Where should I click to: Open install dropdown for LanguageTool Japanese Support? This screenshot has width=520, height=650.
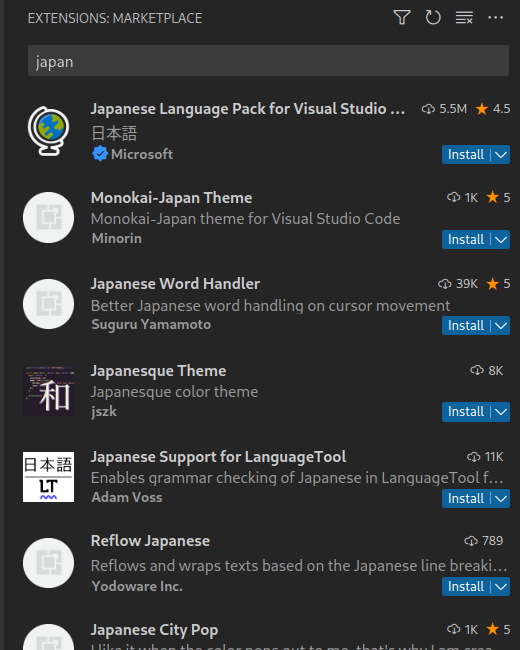(501, 498)
